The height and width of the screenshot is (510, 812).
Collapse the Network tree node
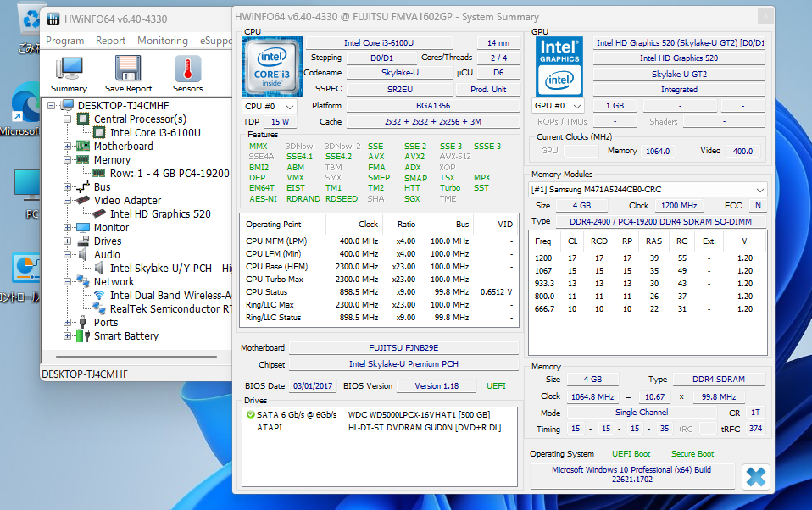click(67, 281)
